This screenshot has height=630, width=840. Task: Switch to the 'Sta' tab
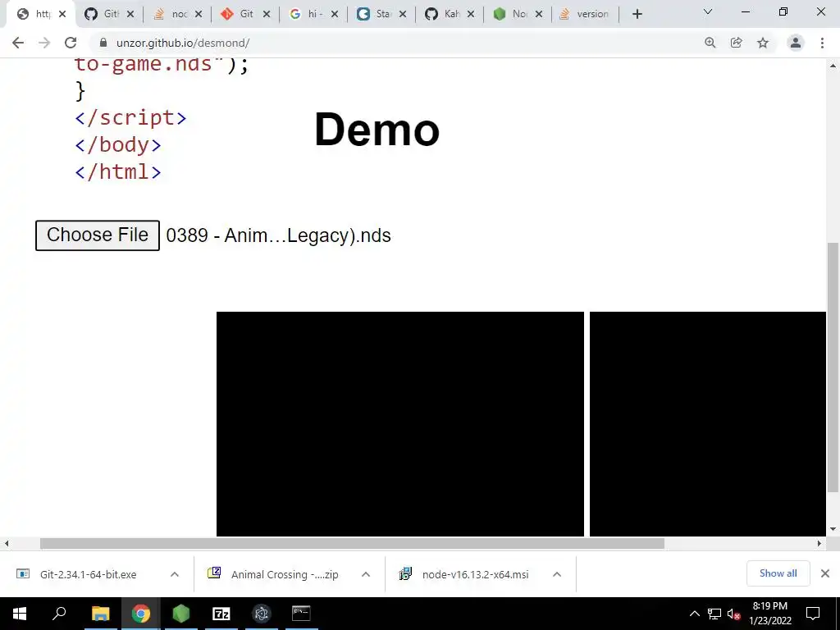[x=381, y=15]
